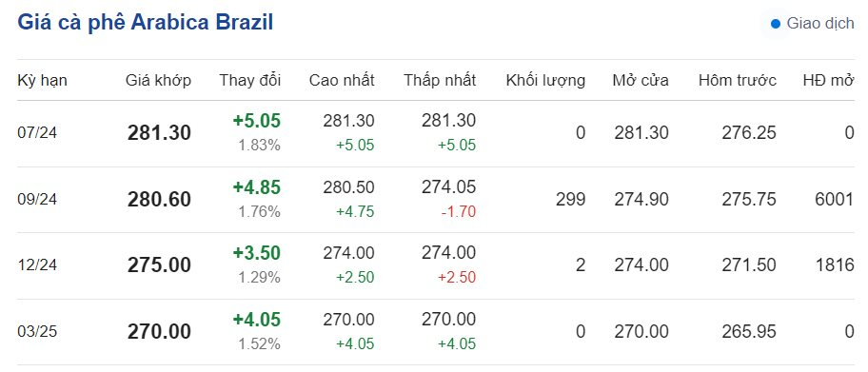Click the 281.30 matched price
The height and width of the screenshot is (372, 868).
point(160,133)
